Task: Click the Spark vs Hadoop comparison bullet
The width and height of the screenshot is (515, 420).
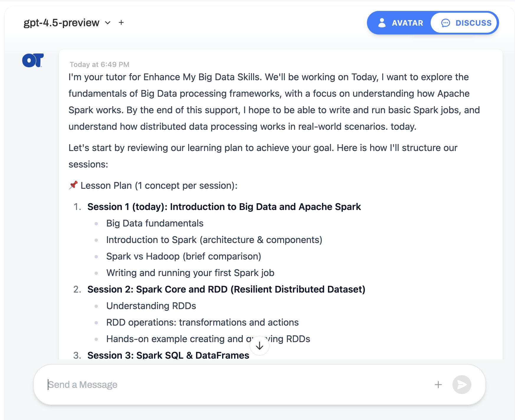Action: click(x=184, y=256)
